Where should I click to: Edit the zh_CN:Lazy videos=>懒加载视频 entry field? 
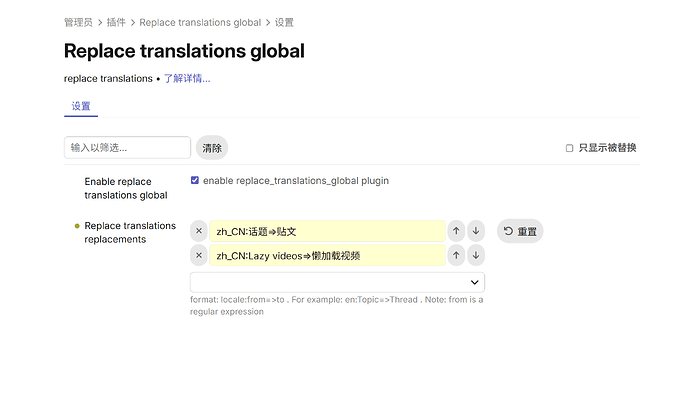pos(328,255)
